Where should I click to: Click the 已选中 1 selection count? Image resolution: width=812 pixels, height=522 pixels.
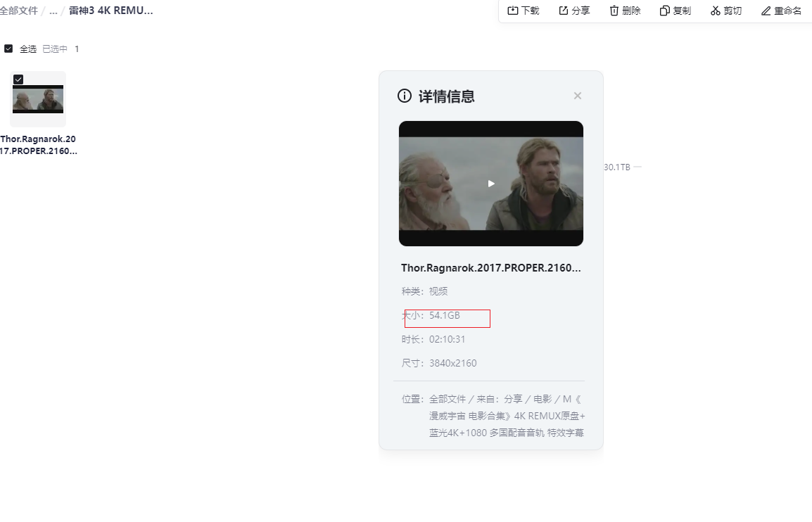click(x=61, y=49)
